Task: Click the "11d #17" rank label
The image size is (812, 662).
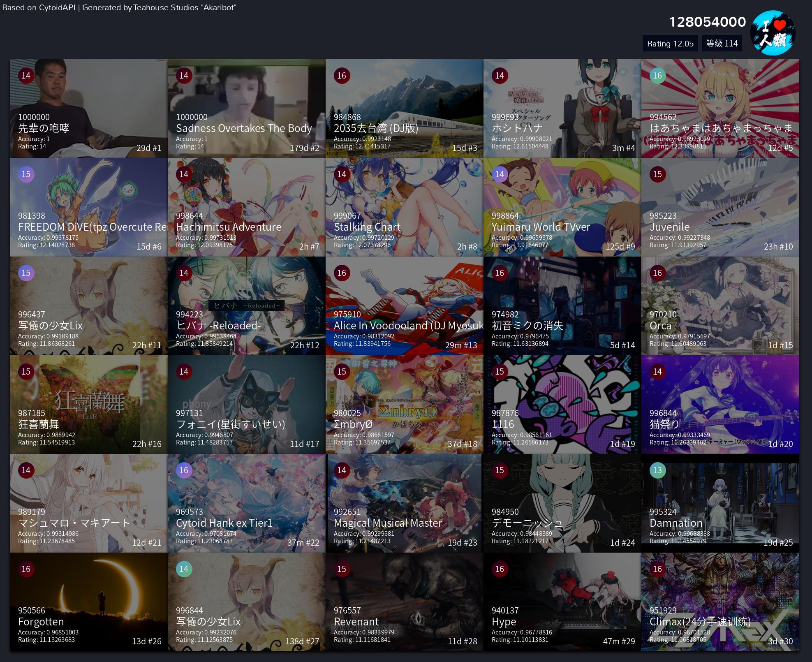Action: click(x=305, y=444)
